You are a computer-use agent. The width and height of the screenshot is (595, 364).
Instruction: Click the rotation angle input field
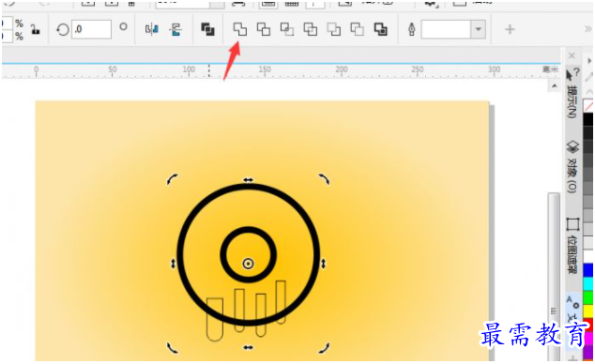point(91,29)
